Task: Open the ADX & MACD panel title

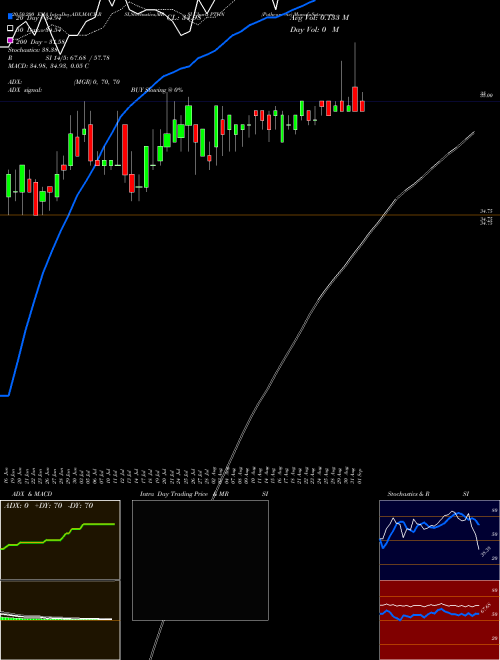Action: (32, 494)
